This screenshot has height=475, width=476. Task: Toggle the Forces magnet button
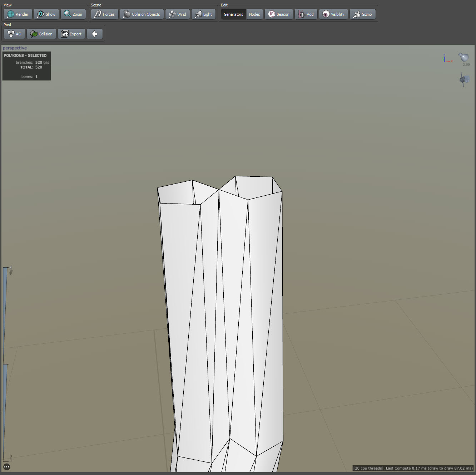pyautogui.click(x=105, y=14)
